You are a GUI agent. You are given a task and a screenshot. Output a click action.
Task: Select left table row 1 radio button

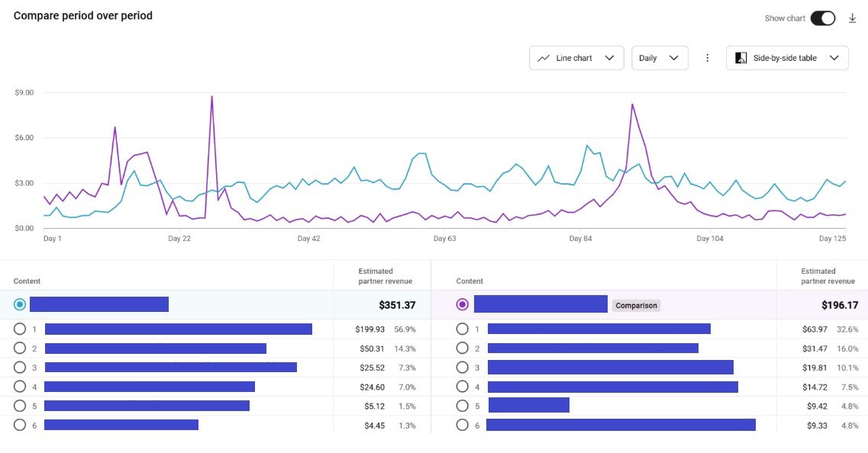click(20, 329)
